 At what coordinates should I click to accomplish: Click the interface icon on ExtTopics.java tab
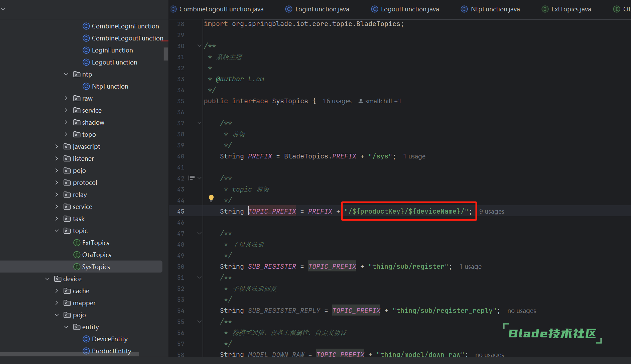click(x=545, y=9)
